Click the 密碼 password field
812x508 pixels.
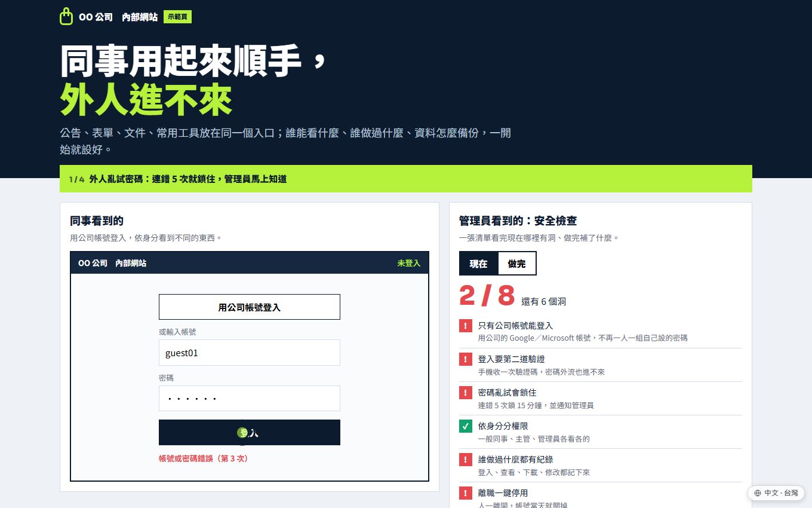(x=250, y=398)
